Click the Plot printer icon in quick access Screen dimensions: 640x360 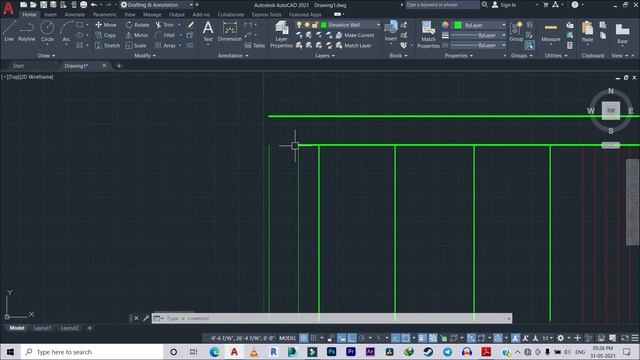(83, 4)
